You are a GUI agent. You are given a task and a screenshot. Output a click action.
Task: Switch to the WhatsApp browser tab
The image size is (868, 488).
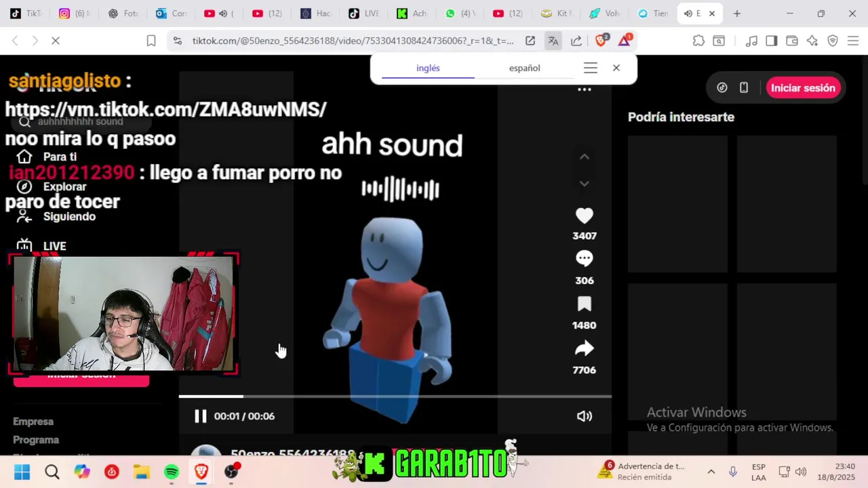click(x=461, y=14)
